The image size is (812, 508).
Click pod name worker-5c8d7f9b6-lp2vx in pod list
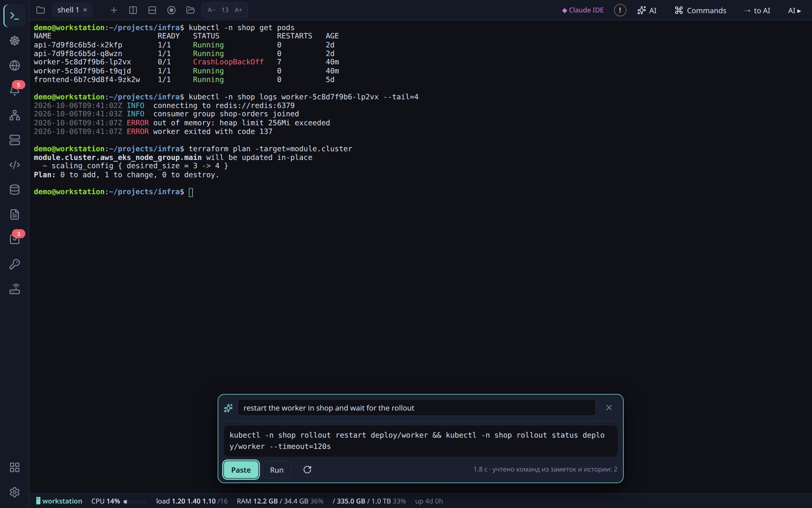pos(82,62)
